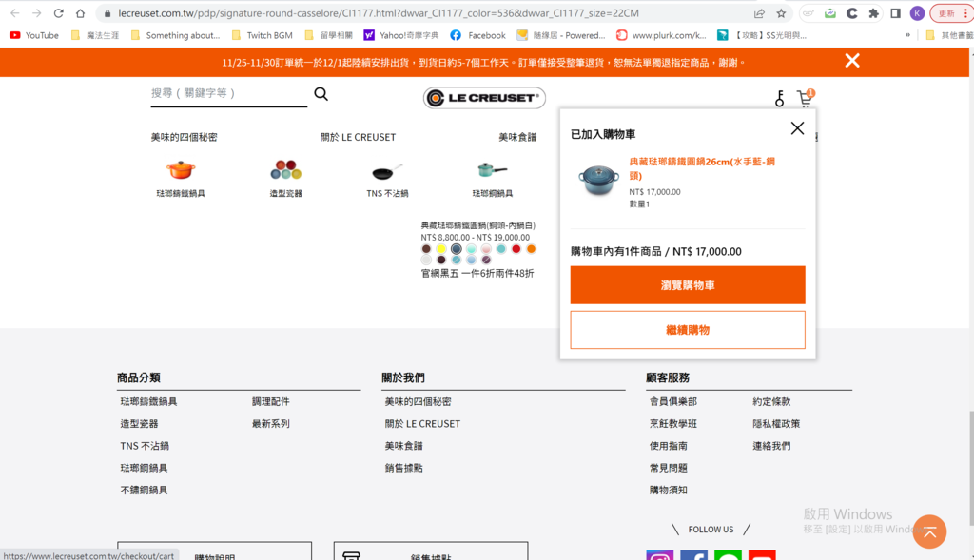974x560 pixels.
Task: Share this page from address bar
Action: [x=759, y=13]
